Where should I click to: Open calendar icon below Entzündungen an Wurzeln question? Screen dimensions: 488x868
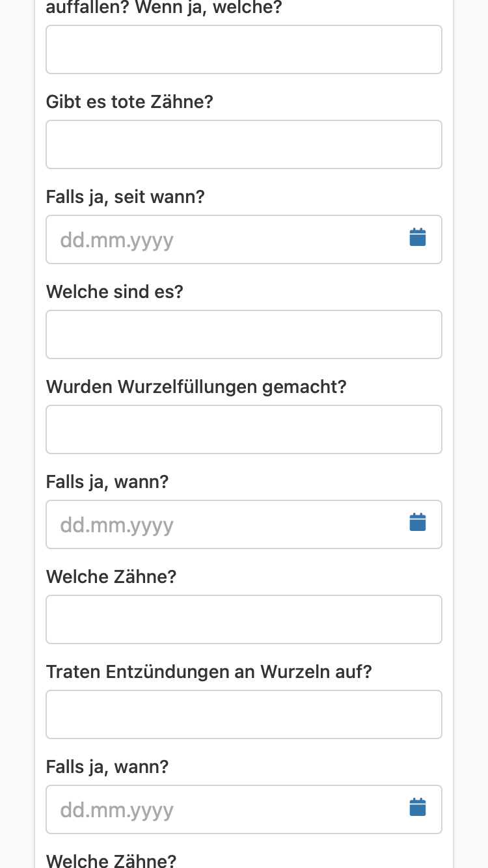click(418, 807)
